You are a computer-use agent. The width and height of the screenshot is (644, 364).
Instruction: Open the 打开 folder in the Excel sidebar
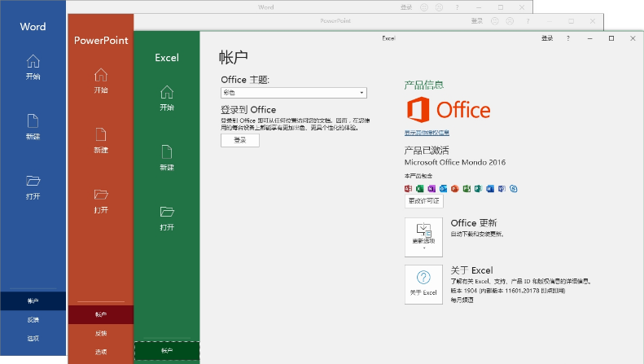(x=167, y=218)
